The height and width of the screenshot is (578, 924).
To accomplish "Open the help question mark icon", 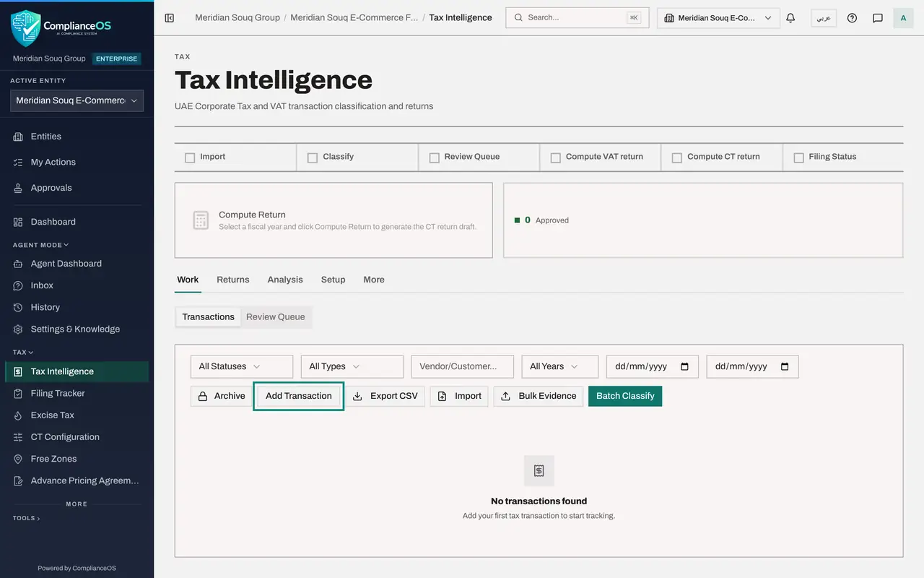I will pos(852,18).
